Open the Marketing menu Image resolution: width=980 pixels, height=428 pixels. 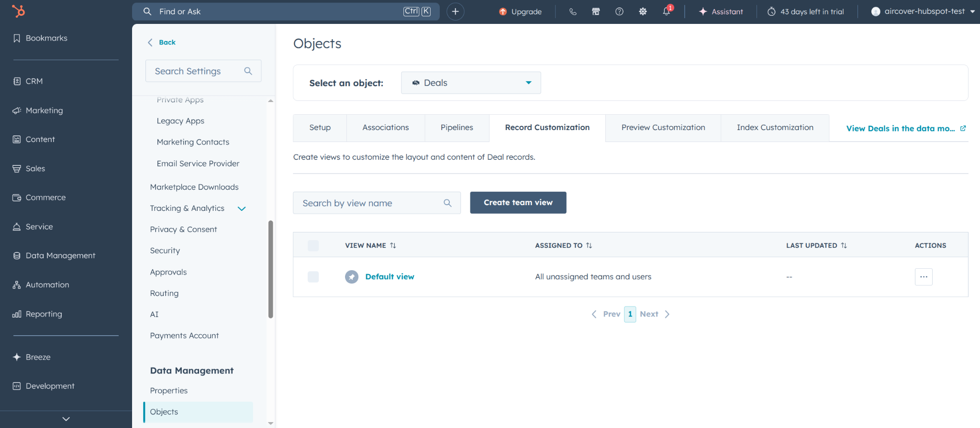[x=38, y=110]
